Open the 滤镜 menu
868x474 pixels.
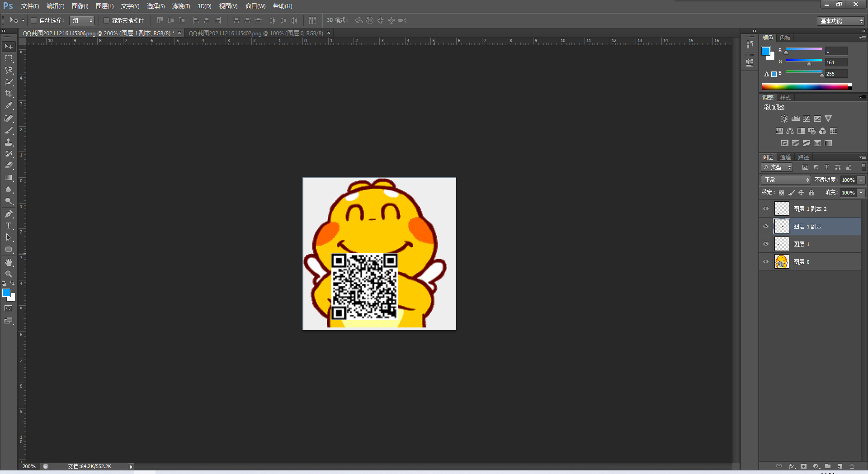tap(180, 6)
